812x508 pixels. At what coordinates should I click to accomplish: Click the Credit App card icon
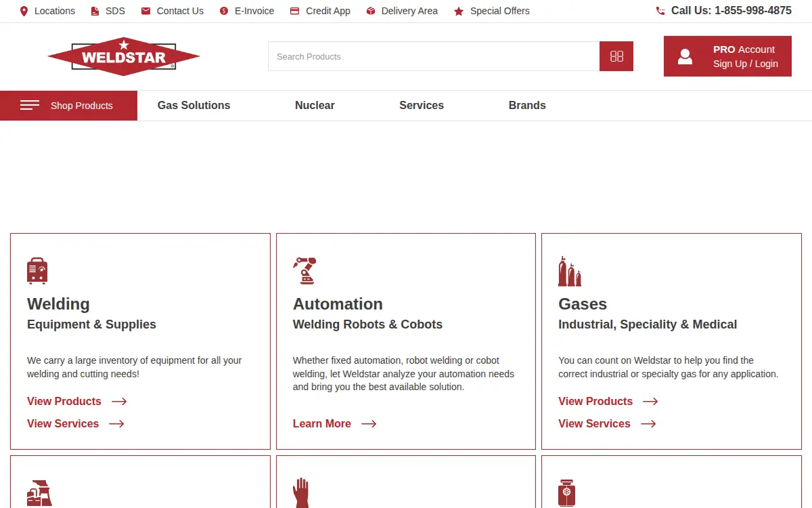[x=294, y=11]
